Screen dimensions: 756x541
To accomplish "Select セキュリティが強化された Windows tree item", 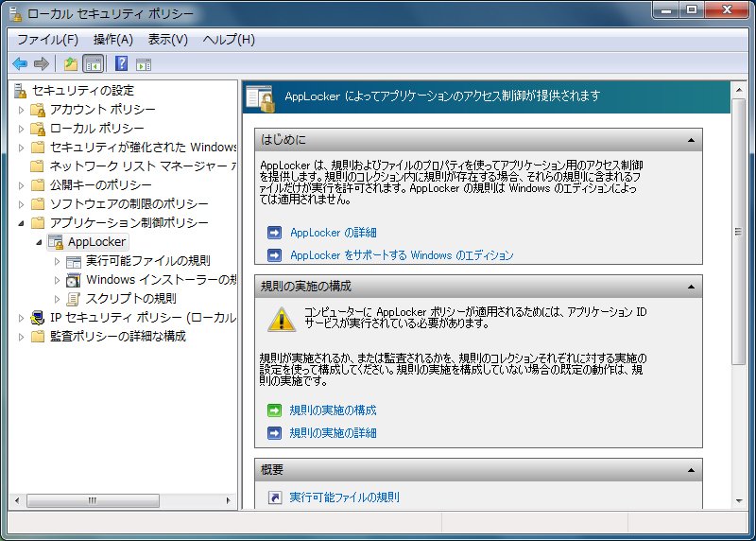I will tap(144, 148).
